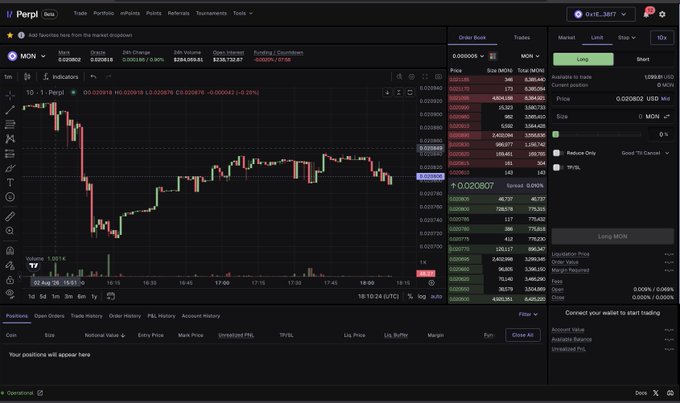Open the Discord link in the footer
This screenshot has width=680, height=403.
tap(670, 393)
